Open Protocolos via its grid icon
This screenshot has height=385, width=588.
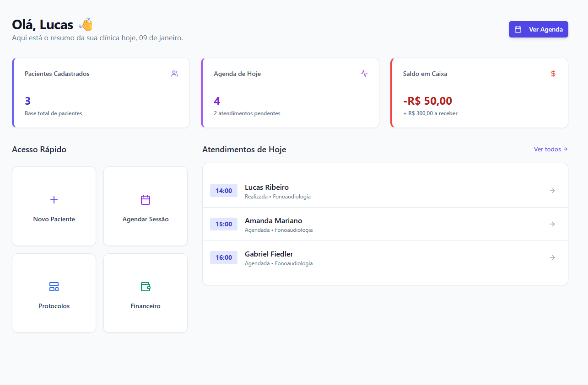click(x=54, y=287)
